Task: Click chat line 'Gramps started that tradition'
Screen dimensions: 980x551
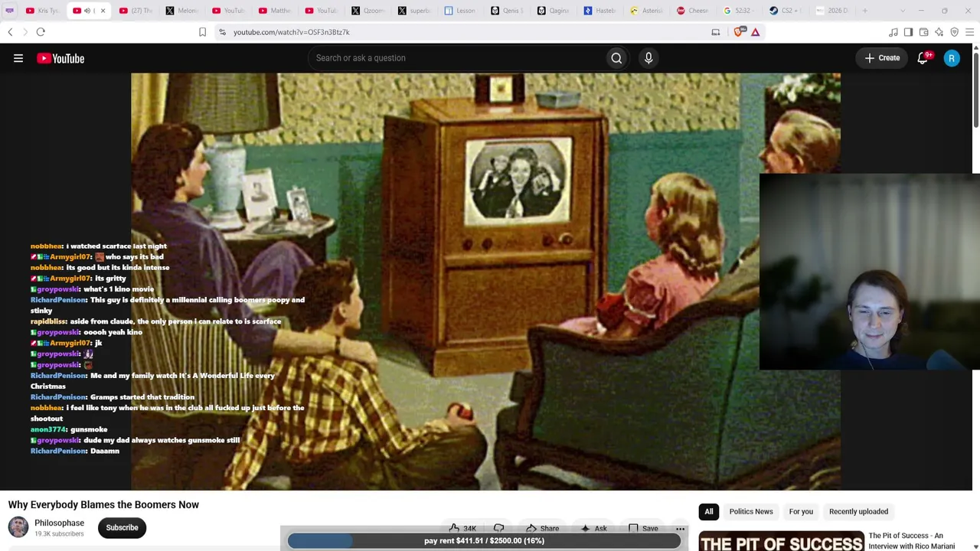Action: click(x=113, y=397)
